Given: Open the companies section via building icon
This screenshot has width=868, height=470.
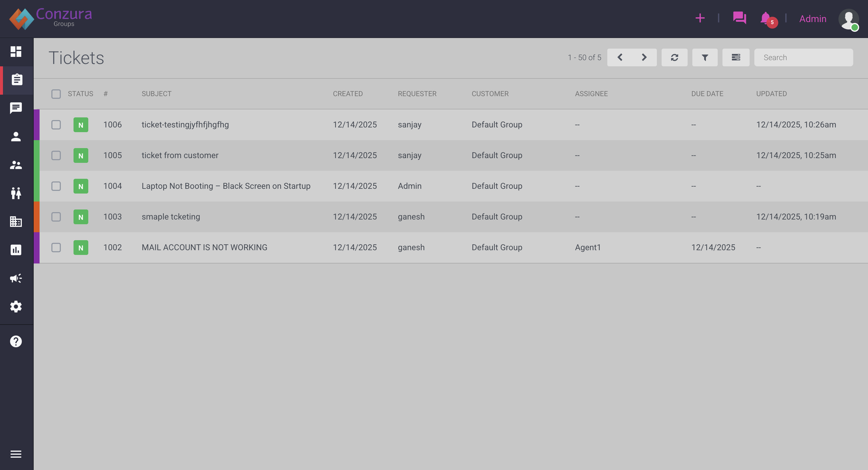Looking at the screenshot, I should [16, 222].
